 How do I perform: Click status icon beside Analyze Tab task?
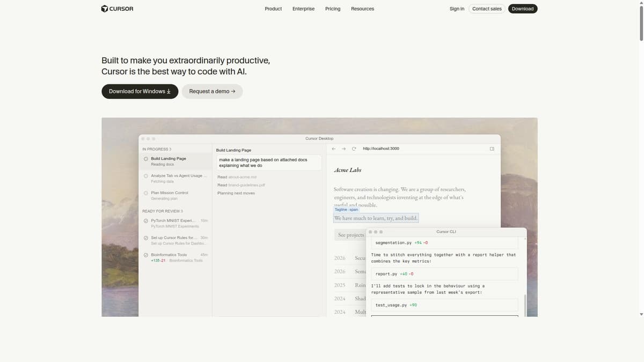click(x=146, y=176)
